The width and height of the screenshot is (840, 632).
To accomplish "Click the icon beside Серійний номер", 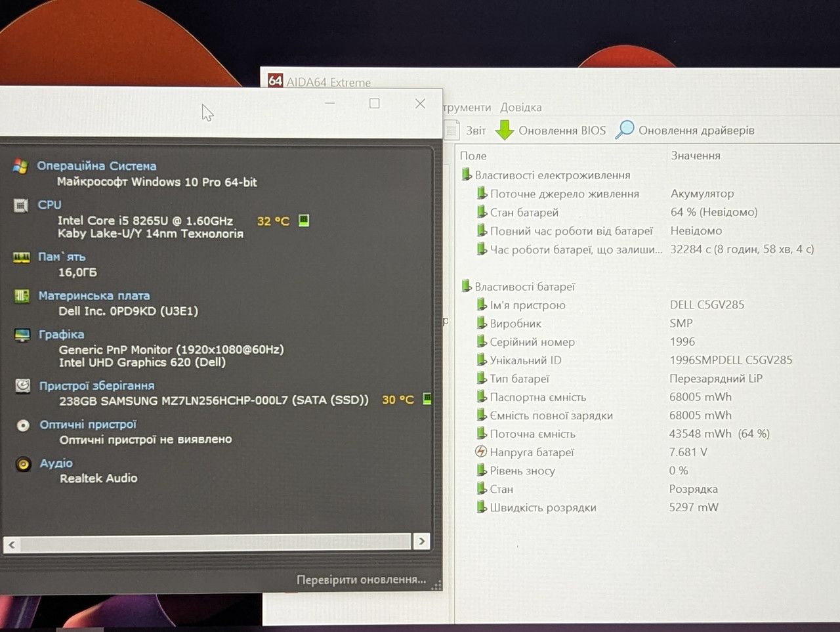I will (482, 341).
